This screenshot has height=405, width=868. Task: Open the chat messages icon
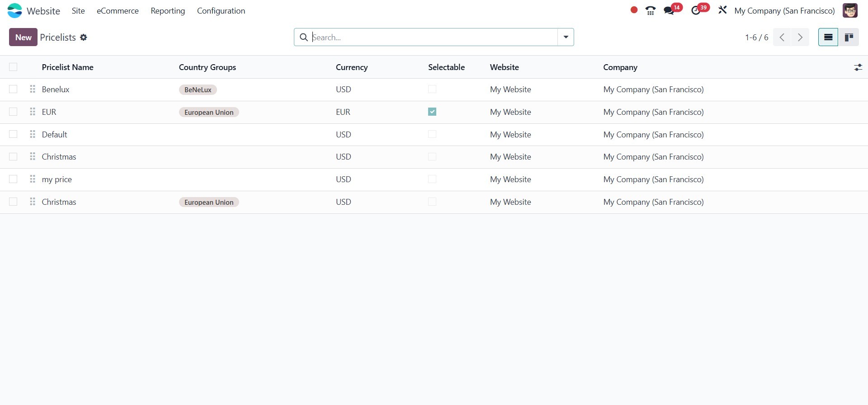669,11
